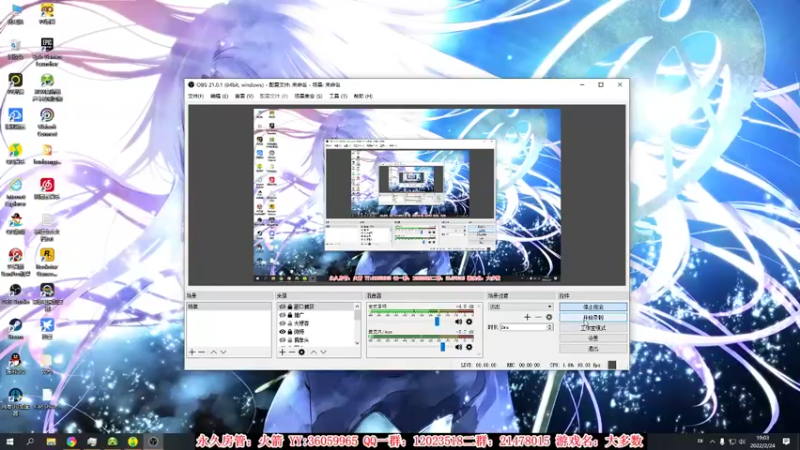
Task: Open the taskbar search icon
Action: click(x=30, y=441)
